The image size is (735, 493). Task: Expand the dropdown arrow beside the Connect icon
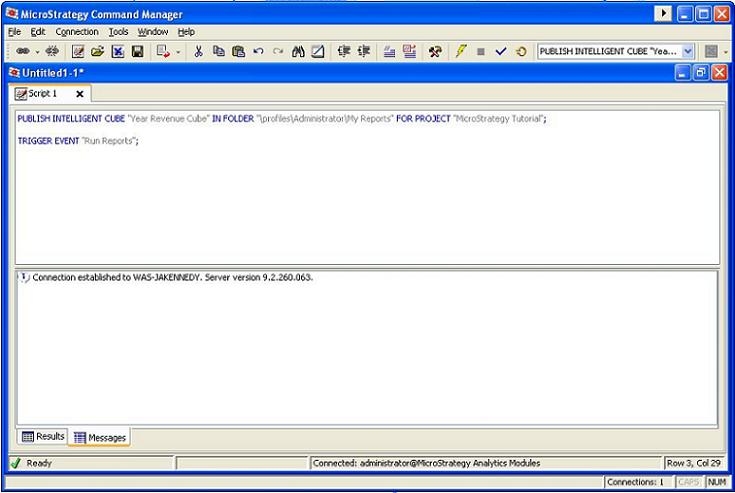pyautogui.click(x=36, y=52)
